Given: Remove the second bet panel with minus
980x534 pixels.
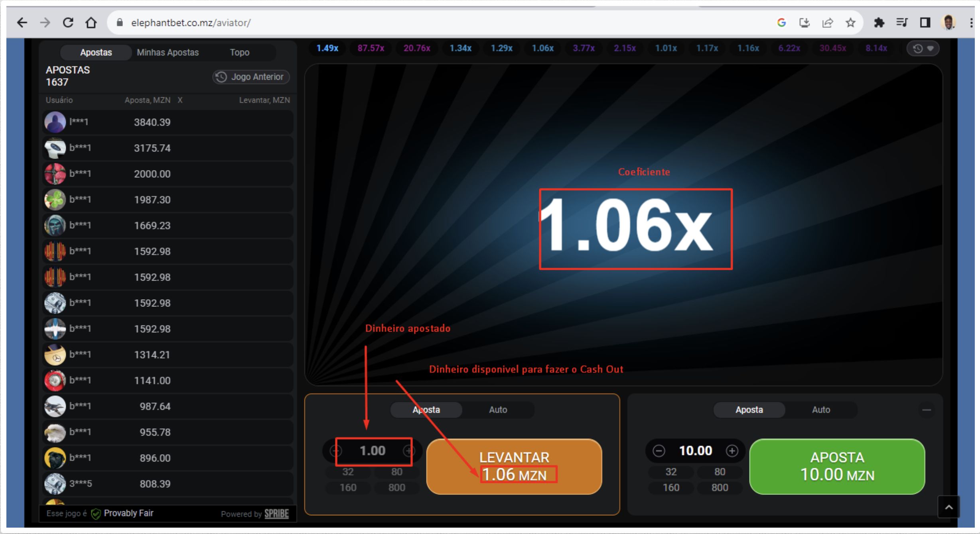Looking at the screenshot, I should click(927, 410).
